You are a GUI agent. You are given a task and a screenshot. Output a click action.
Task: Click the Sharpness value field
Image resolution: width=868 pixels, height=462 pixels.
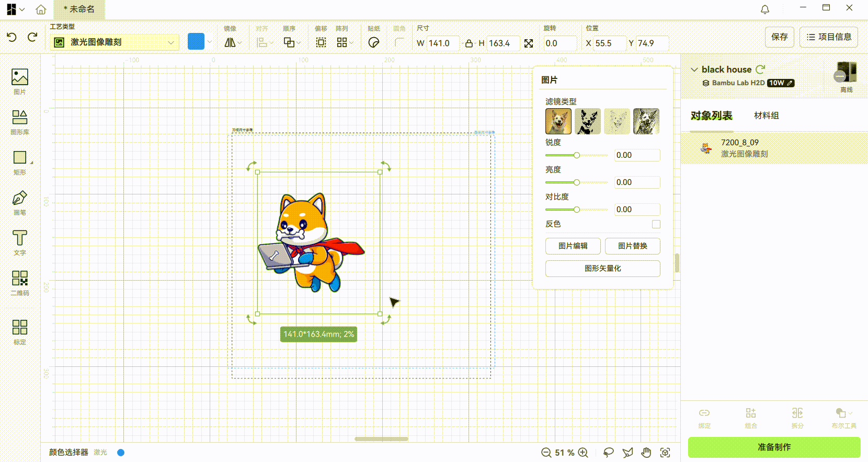(637, 155)
